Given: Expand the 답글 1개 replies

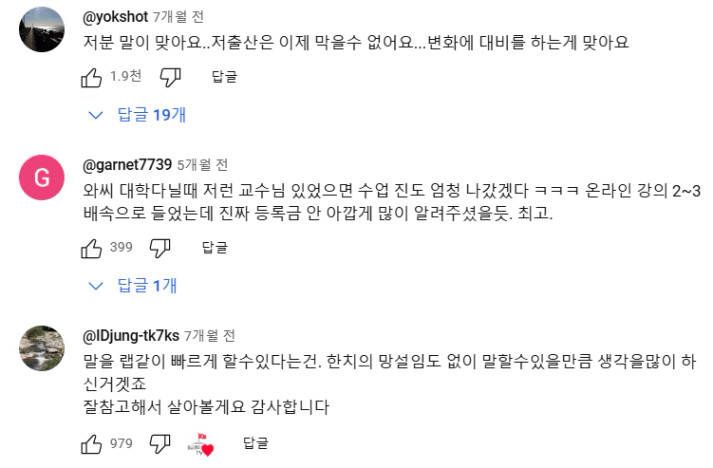Looking at the screenshot, I should click(135, 286).
